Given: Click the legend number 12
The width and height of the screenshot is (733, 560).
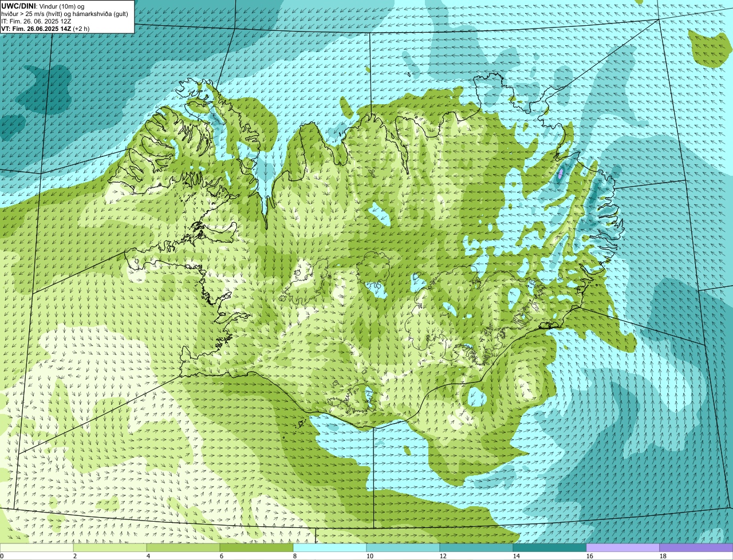Looking at the screenshot, I should 443,556.
